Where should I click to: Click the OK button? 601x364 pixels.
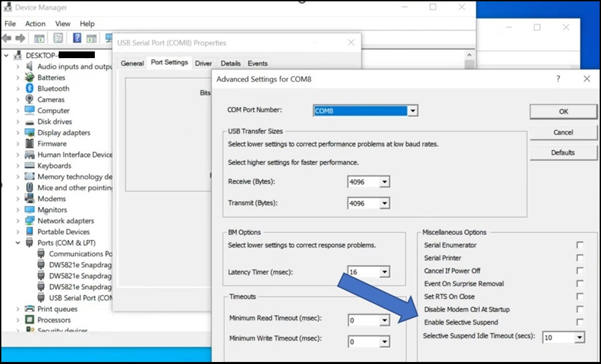(x=563, y=112)
